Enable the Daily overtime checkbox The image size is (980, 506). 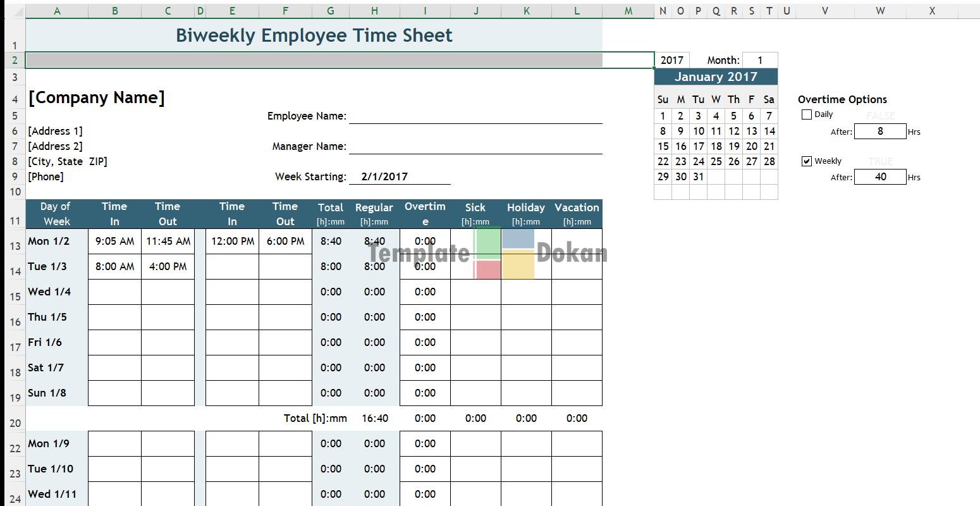point(807,114)
